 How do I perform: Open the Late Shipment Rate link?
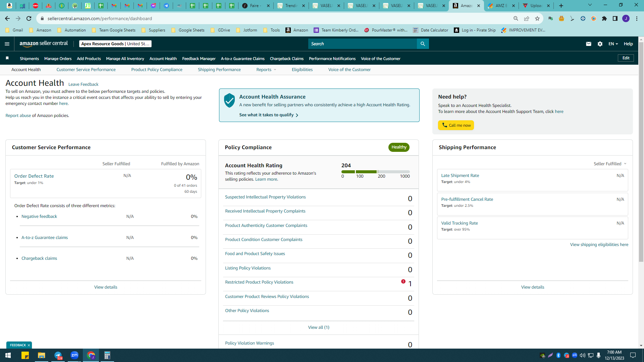click(x=460, y=176)
